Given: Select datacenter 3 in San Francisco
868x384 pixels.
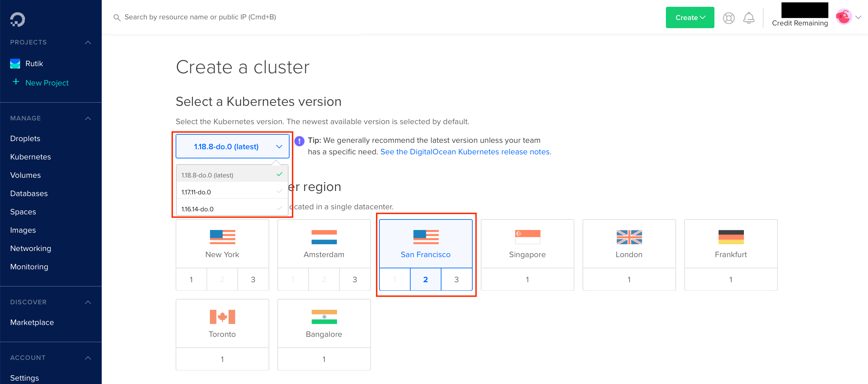Looking at the screenshot, I should tap(456, 279).
